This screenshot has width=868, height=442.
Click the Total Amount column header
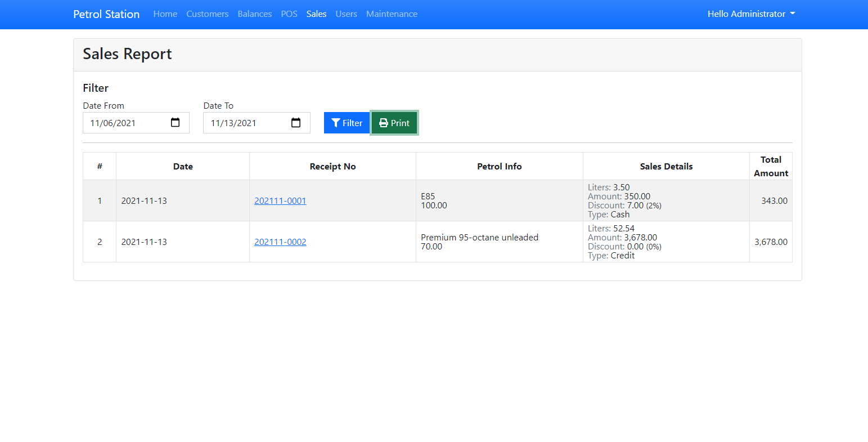[x=771, y=166]
